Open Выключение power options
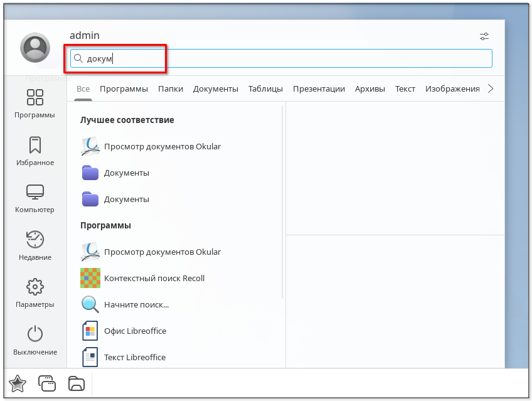 click(x=35, y=341)
